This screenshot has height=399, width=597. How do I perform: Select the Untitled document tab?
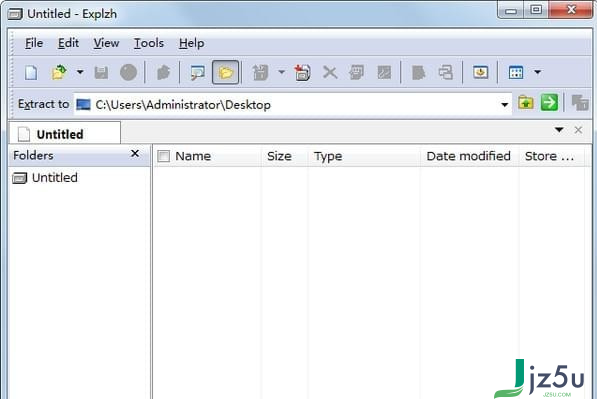click(x=64, y=134)
